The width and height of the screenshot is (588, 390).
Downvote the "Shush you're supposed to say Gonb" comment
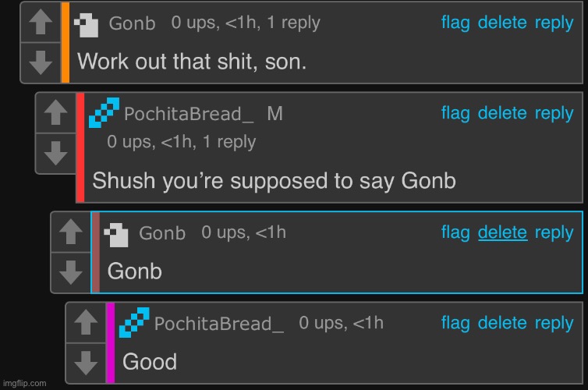pyautogui.click(x=55, y=153)
